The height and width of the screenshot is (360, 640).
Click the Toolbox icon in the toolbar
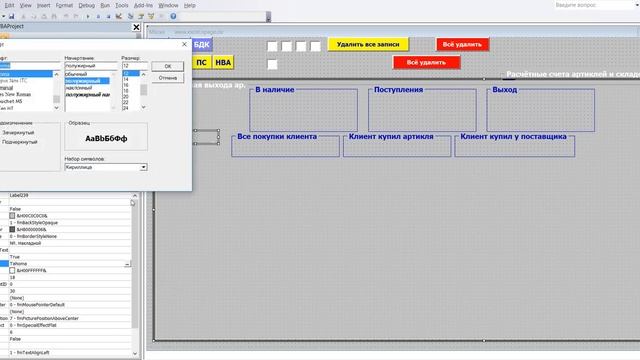[x=162, y=16]
